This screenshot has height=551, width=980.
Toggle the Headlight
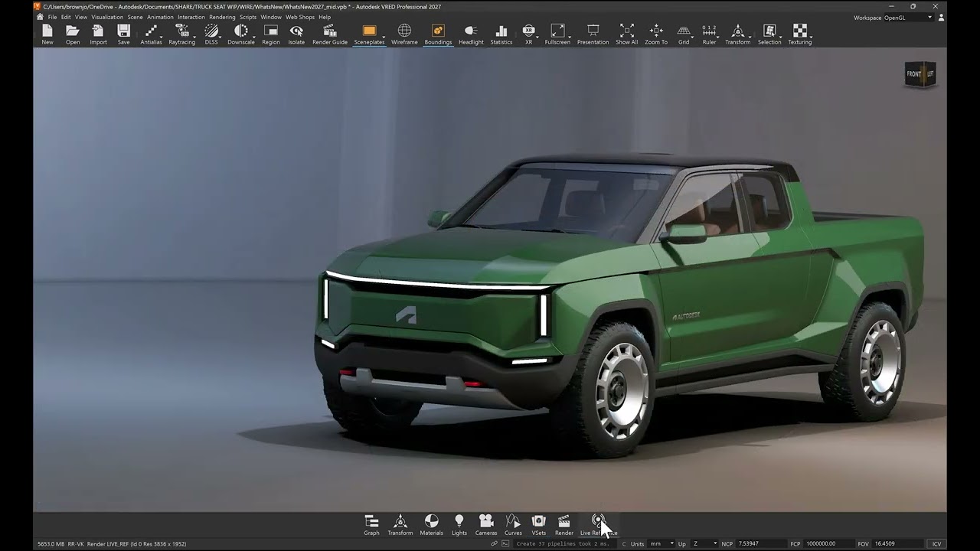tap(471, 34)
